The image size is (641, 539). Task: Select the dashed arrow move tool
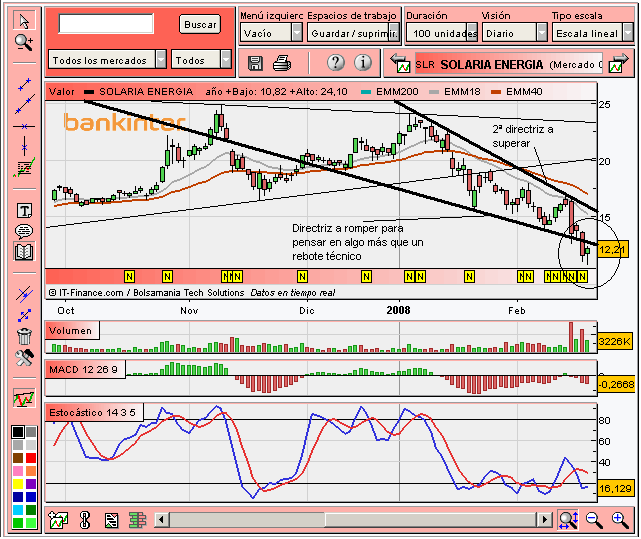pos(24,315)
